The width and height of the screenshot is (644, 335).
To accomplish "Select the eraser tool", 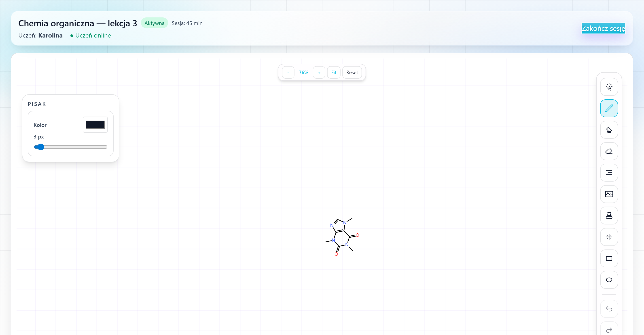I will pos(609,151).
